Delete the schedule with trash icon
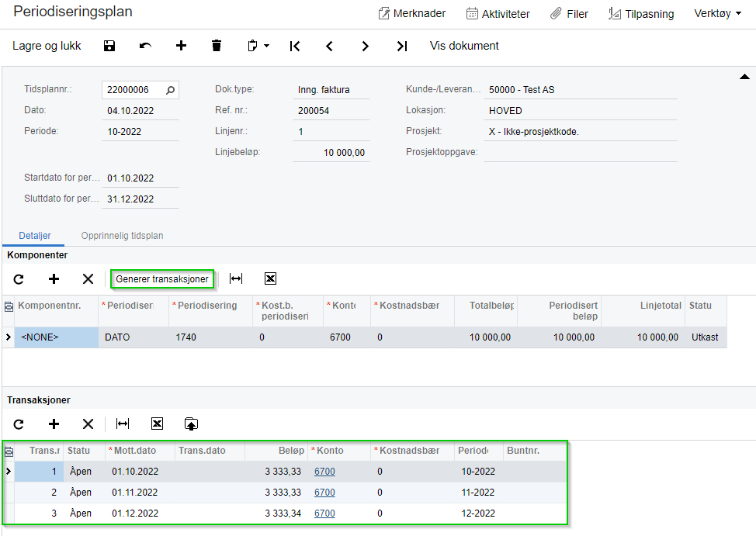The width and height of the screenshot is (756, 536). coord(217,46)
